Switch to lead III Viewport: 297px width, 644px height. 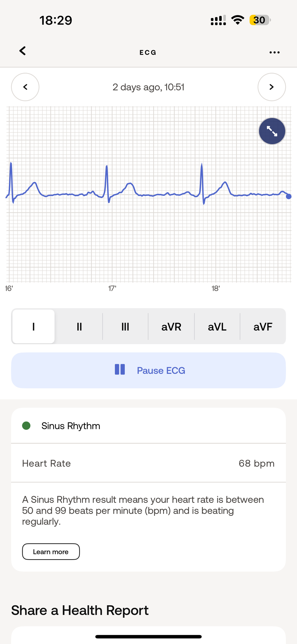[x=125, y=326]
